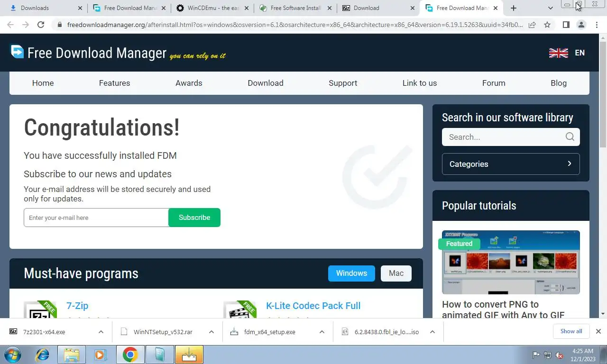Open the Home menu item
Viewport: 607px width, 364px height.
tap(43, 83)
